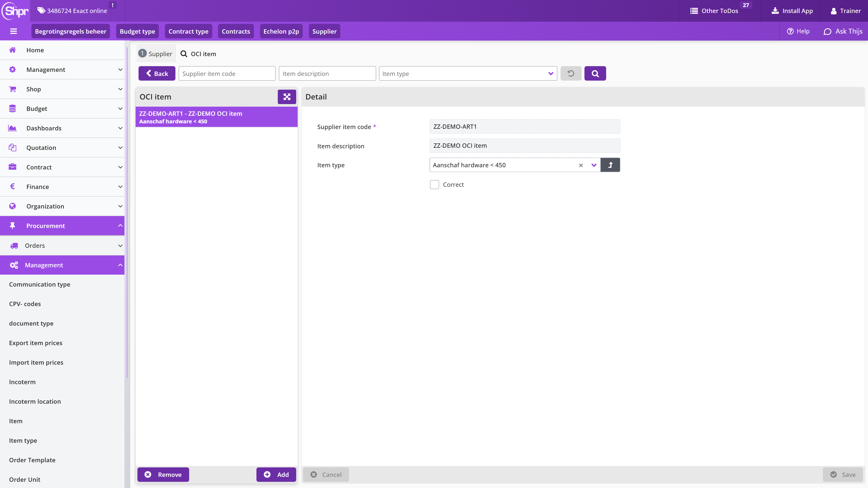
Task: Click the Add button
Action: (276, 474)
